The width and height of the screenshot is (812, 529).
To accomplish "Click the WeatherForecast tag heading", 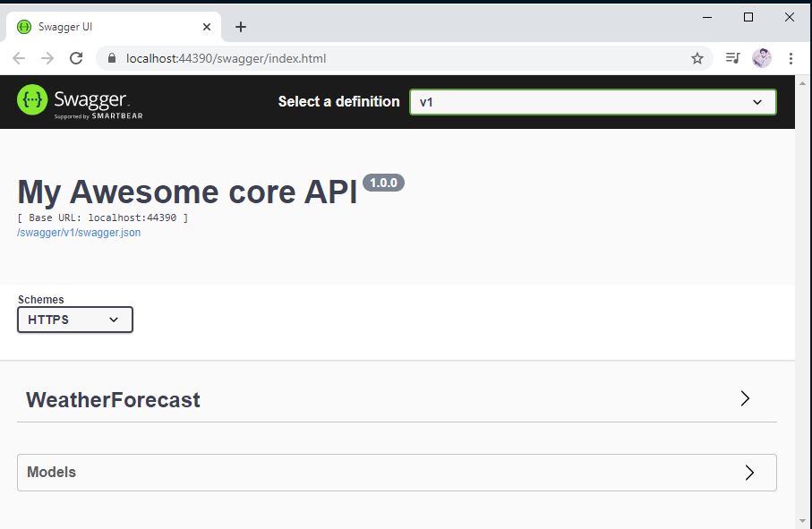I will (x=113, y=399).
